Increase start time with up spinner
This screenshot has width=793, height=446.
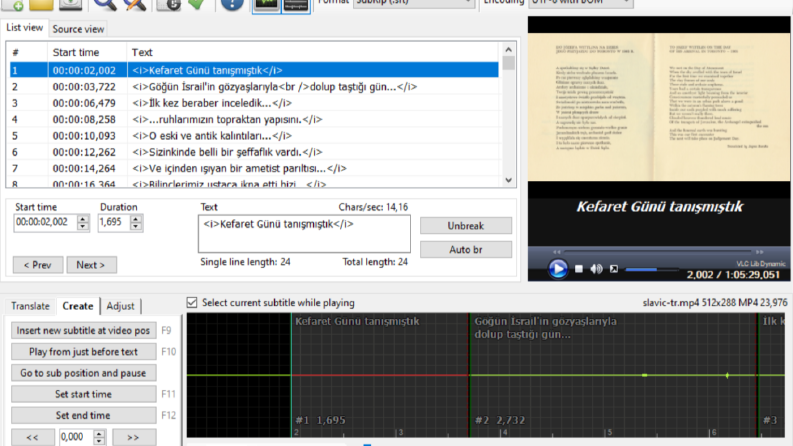point(83,218)
